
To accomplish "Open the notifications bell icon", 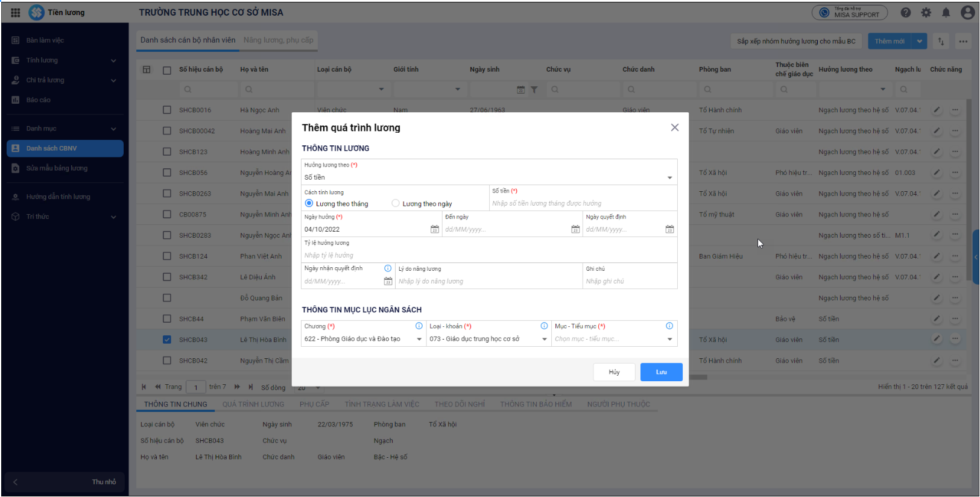I will click(946, 13).
